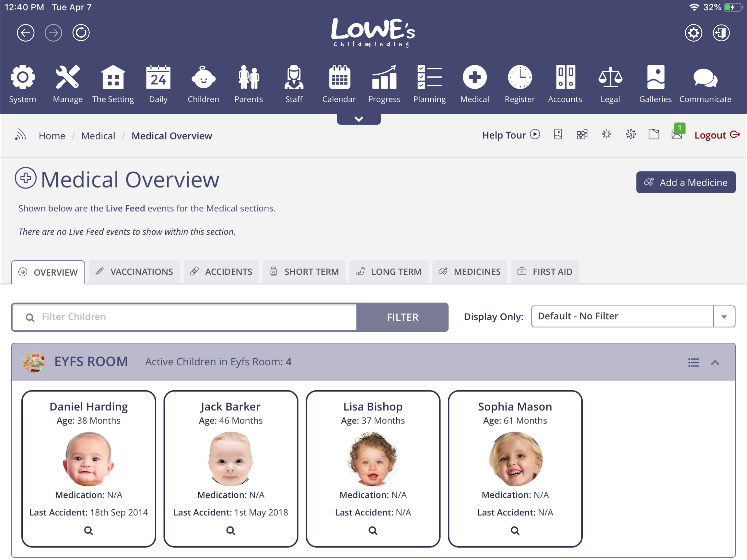
Task: Click inside the Filter Children search field
Action: pyautogui.click(x=184, y=317)
